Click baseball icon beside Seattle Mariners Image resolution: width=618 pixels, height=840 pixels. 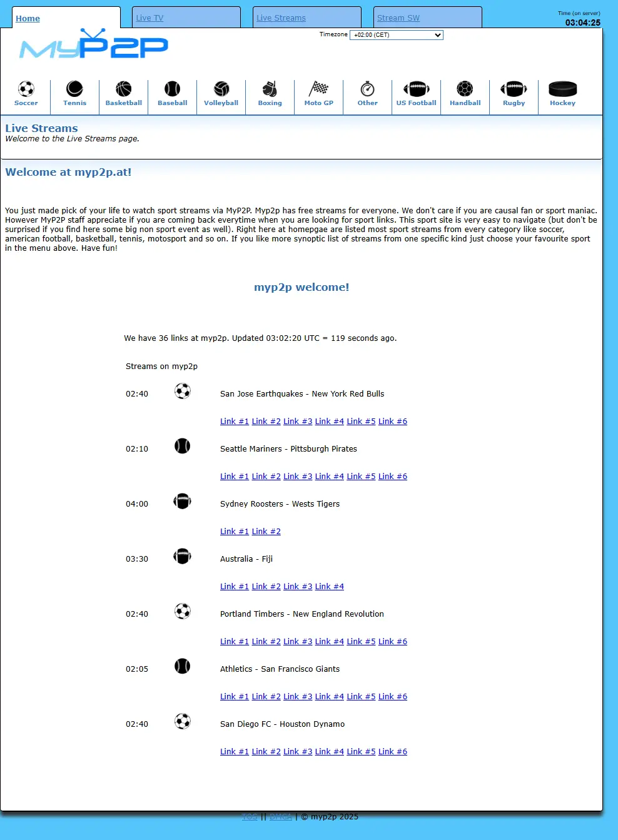183,447
